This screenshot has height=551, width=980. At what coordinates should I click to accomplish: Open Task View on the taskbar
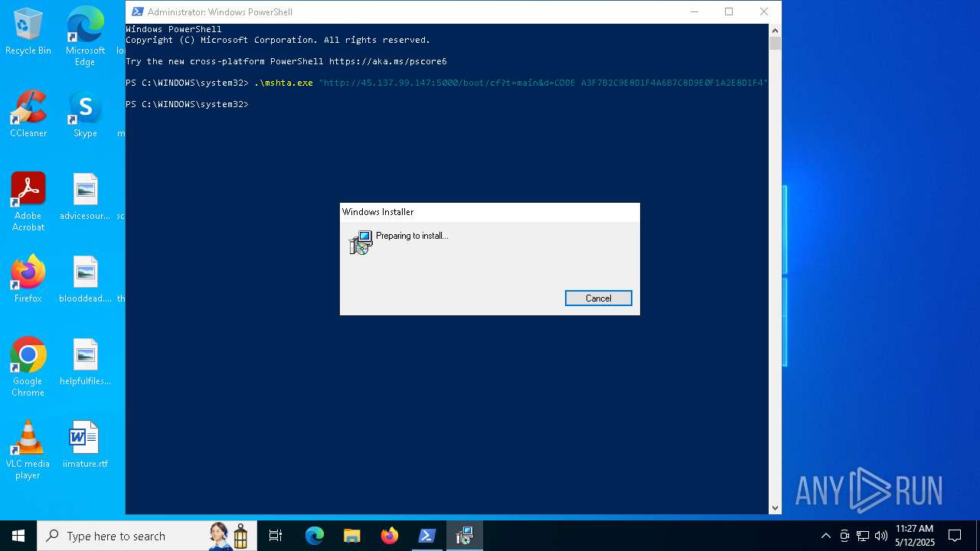(x=276, y=536)
